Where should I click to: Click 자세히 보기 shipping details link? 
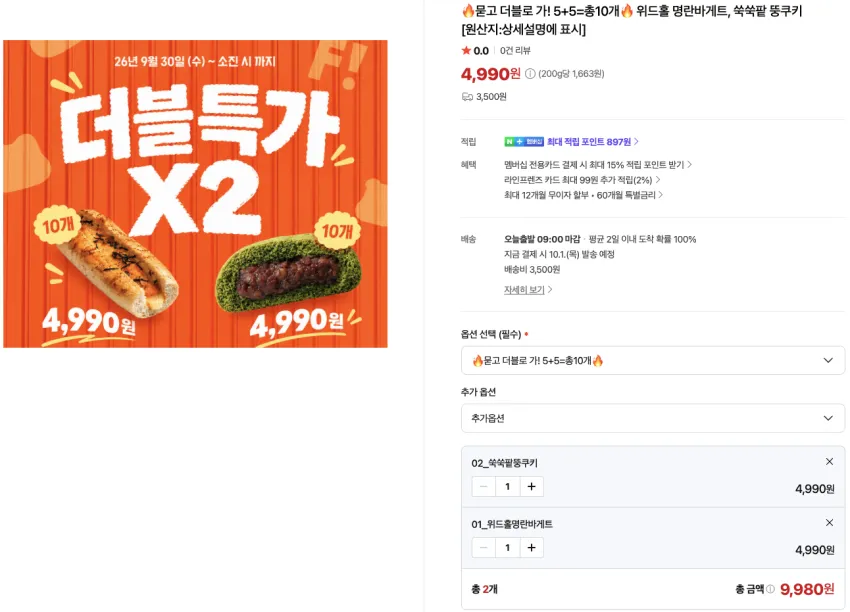tap(527, 290)
